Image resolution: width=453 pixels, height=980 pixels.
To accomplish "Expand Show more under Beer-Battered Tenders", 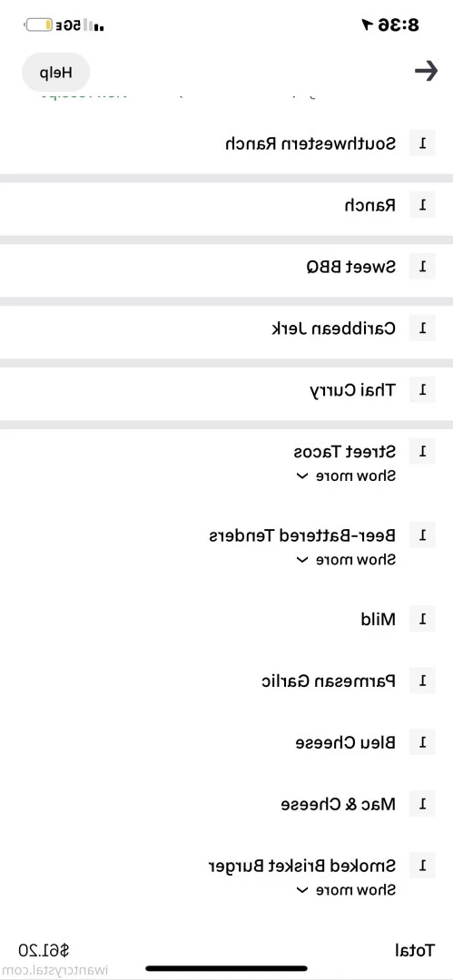I will click(x=345, y=559).
